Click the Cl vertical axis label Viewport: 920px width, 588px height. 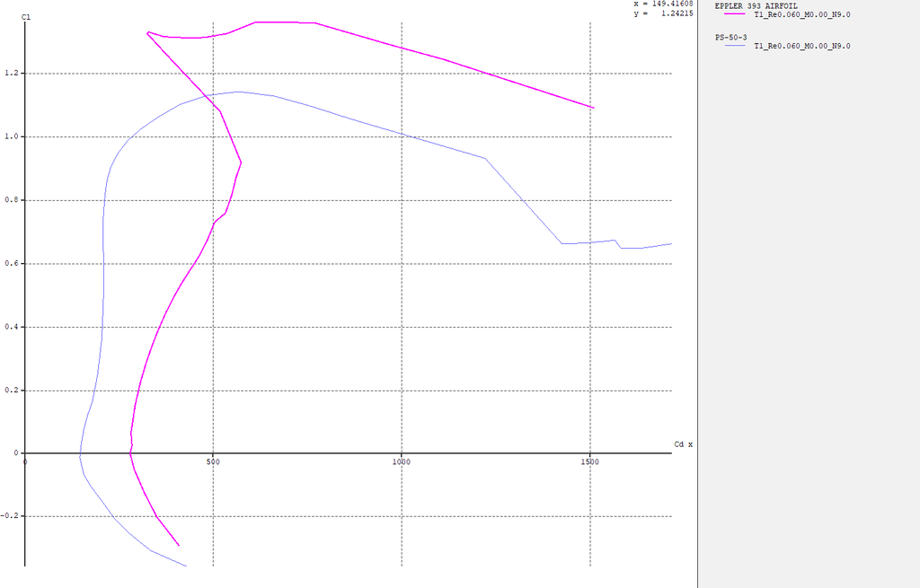pos(25,16)
